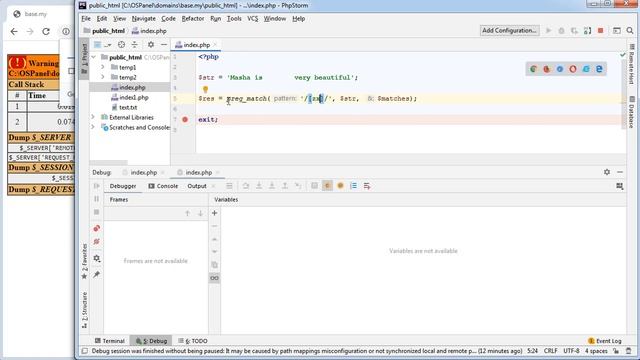Click Stop icon in main toolbar

pos(600,31)
